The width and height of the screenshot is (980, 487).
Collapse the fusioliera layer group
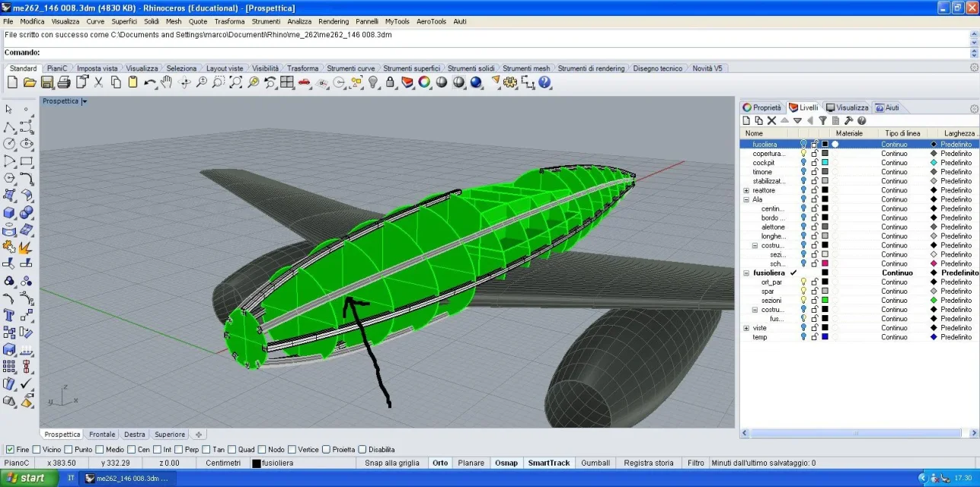[x=746, y=272]
